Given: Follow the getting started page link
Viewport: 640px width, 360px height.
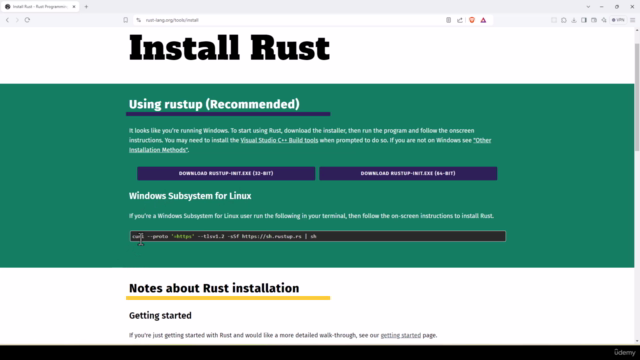Looking at the screenshot, I should click(x=400, y=335).
